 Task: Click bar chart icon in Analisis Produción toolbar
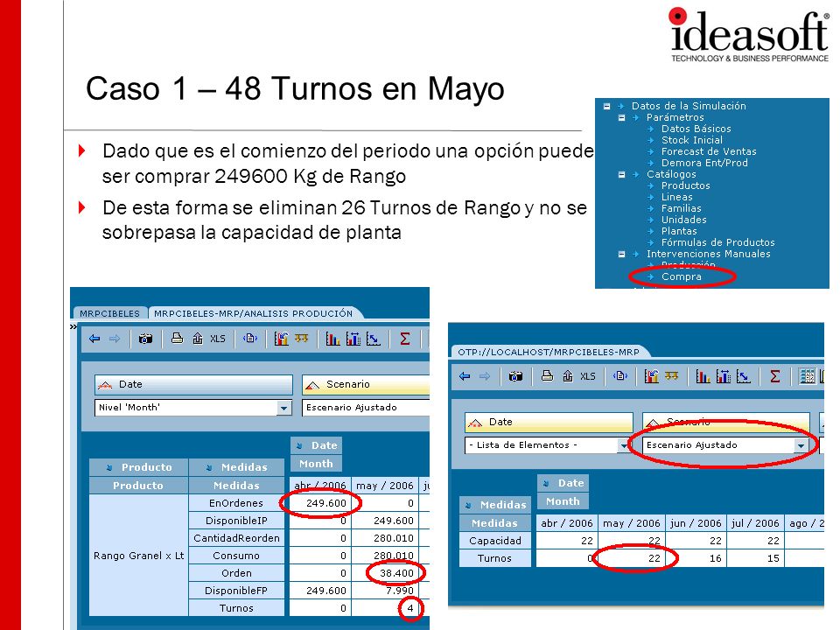click(332, 339)
